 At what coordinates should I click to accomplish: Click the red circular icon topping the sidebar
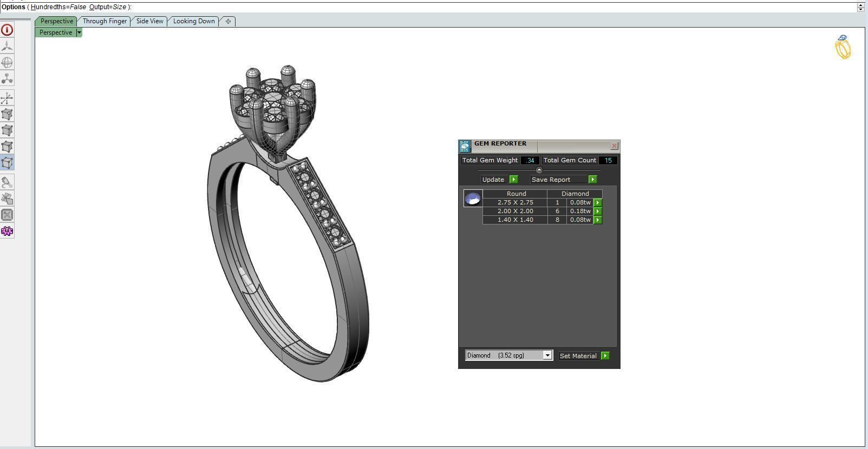[7, 30]
